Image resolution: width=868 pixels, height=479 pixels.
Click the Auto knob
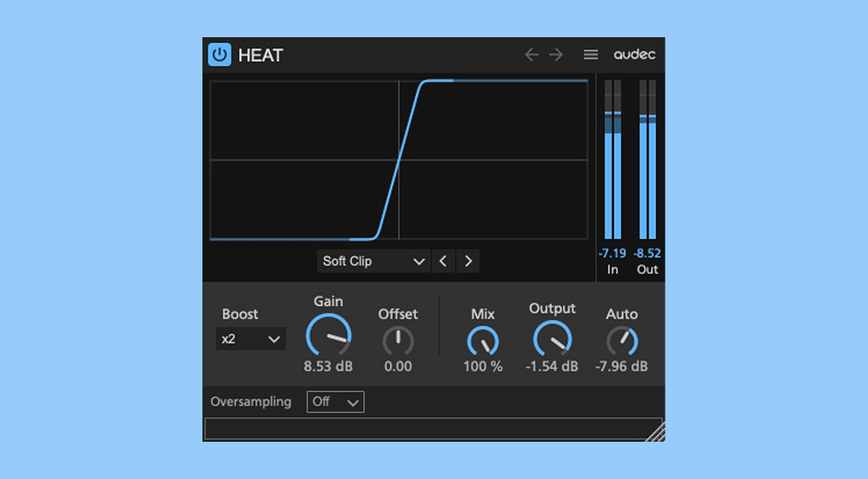(x=622, y=341)
